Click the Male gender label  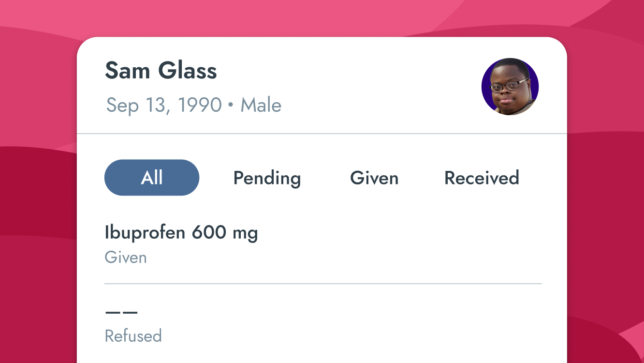pos(261,105)
